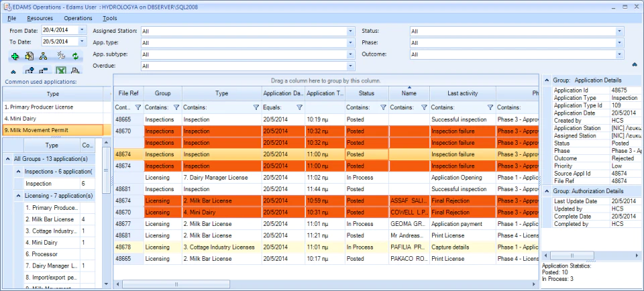Click the GEOMA GR.. name cell
644x291 pixels.
pyautogui.click(x=409, y=224)
